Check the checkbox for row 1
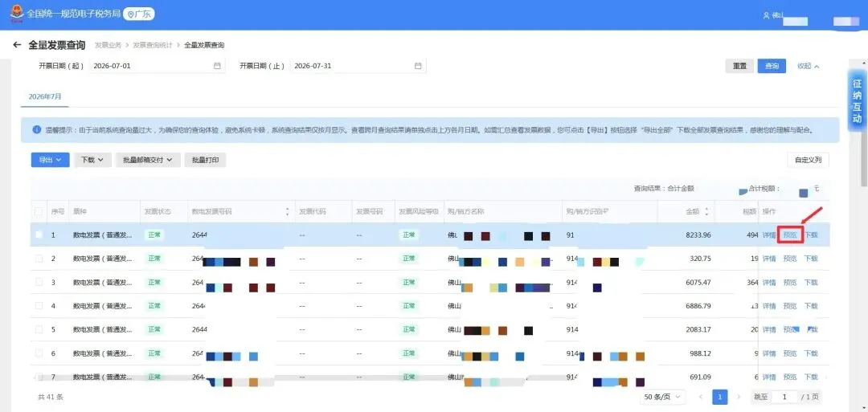Image resolution: width=868 pixels, height=412 pixels. (39, 235)
